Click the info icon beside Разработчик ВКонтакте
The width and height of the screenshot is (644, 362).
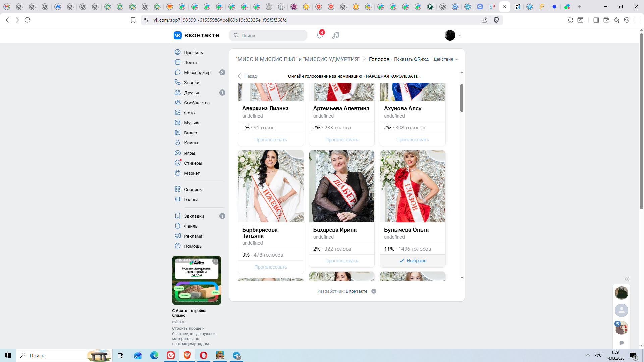(x=374, y=291)
